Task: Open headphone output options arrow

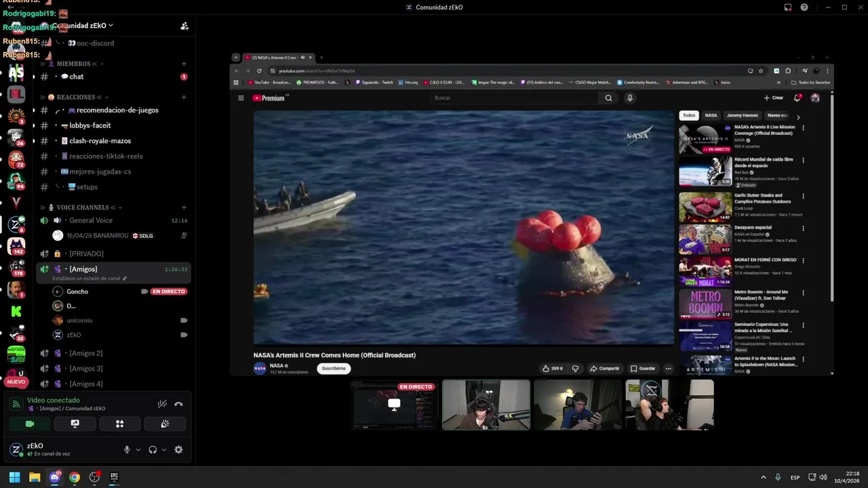Action: (164, 449)
